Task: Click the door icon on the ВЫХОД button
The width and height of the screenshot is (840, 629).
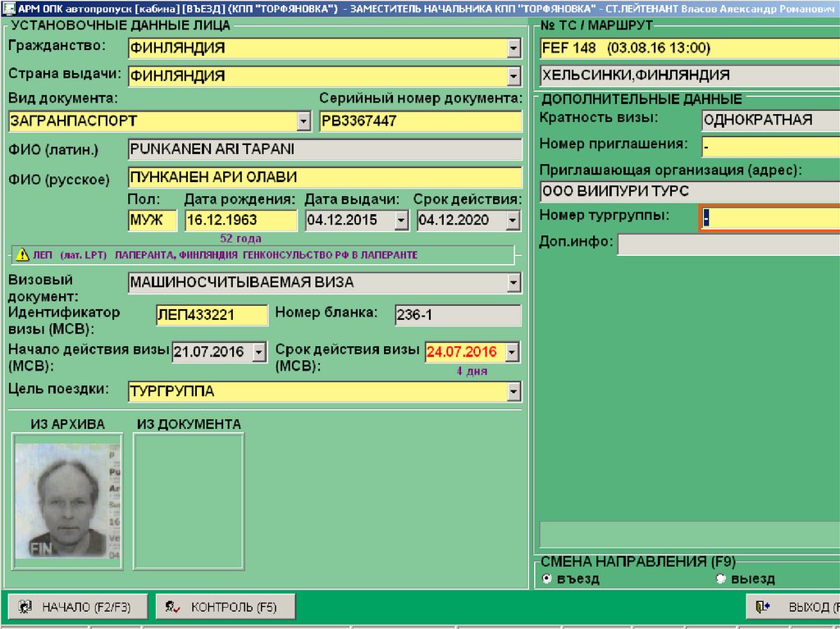Action: (x=763, y=607)
